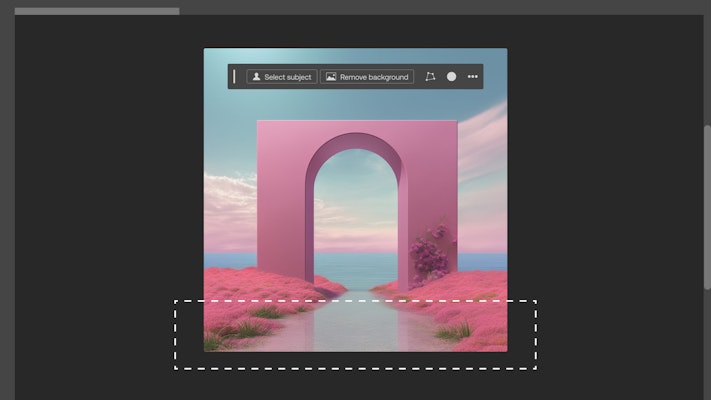Viewport: 711px width, 400px height.
Task: Click the pink arch wall in the image
Action: [x=280, y=200]
